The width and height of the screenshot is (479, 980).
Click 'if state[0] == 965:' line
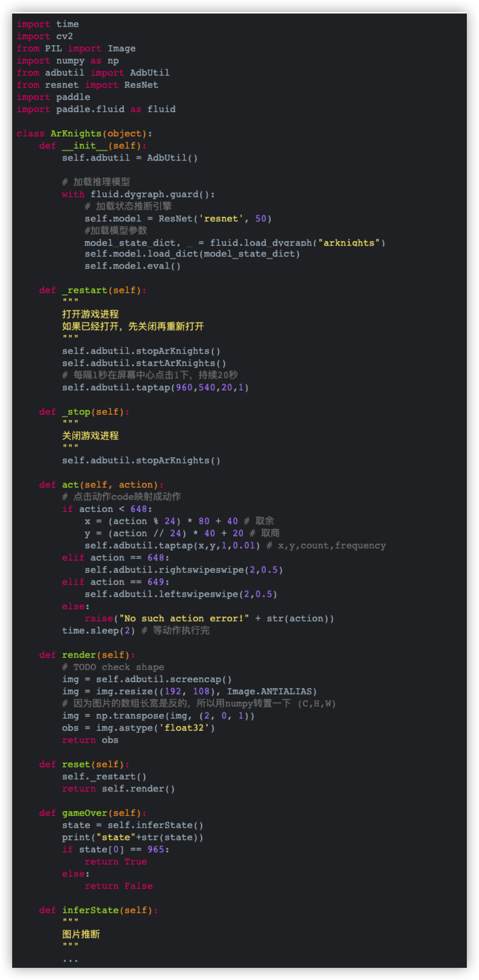pos(116,850)
